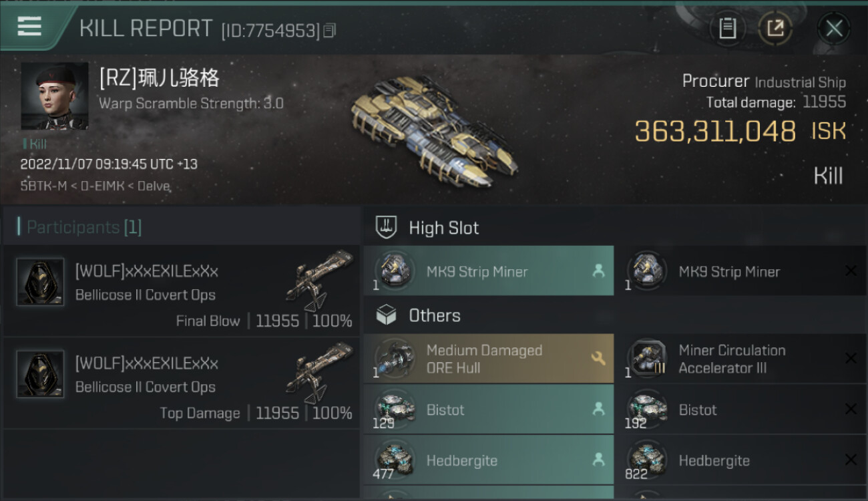Open the victim pilot portrait
The width and height of the screenshot is (868, 501).
[55, 96]
